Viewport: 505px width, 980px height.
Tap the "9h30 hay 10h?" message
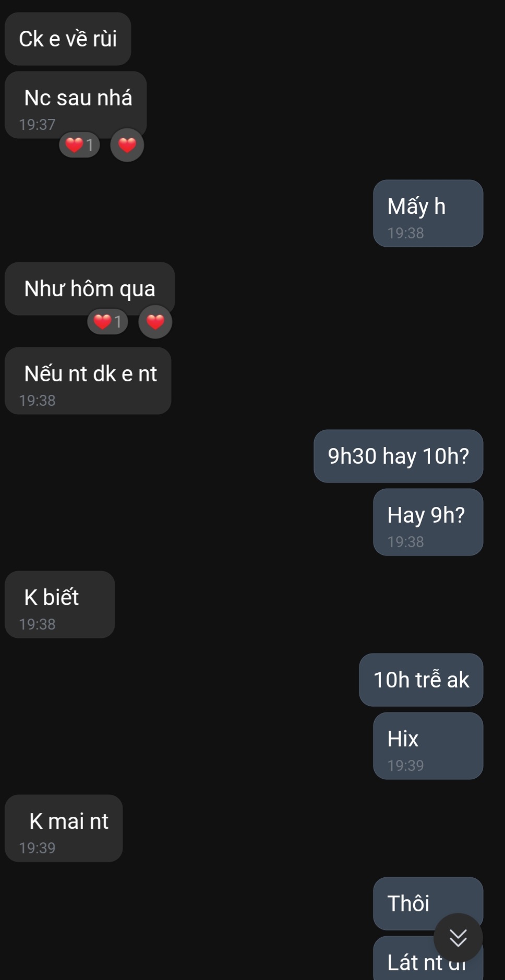coord(398,456)
